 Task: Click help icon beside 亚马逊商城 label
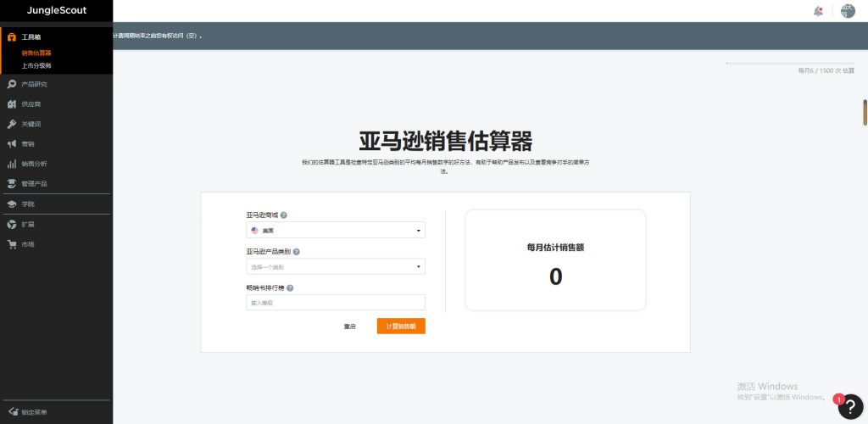283,215
